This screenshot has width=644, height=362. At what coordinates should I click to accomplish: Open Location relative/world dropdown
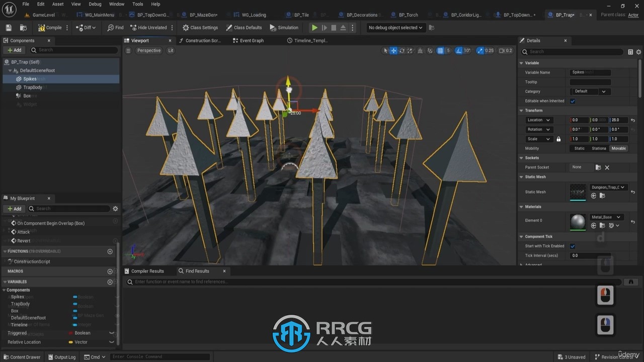[539, 120]
